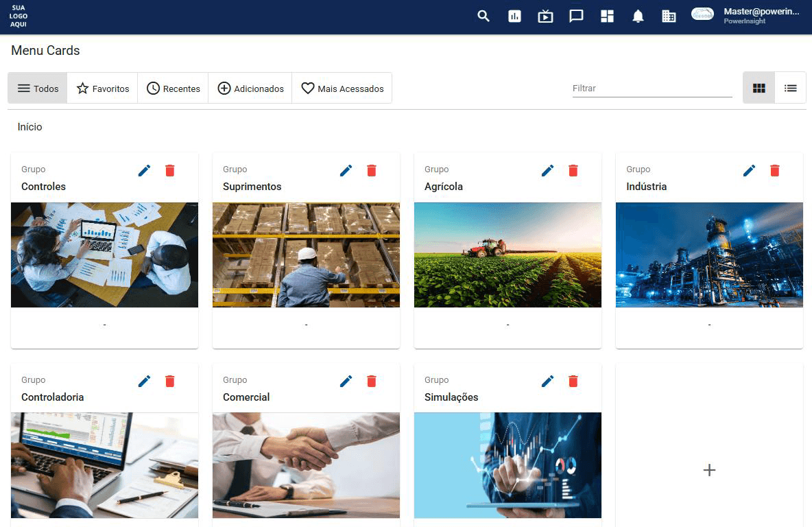Delete the Suprimentos group
Image resolution: width=812 pixels, height=527 pixels.
click(371, 170)
